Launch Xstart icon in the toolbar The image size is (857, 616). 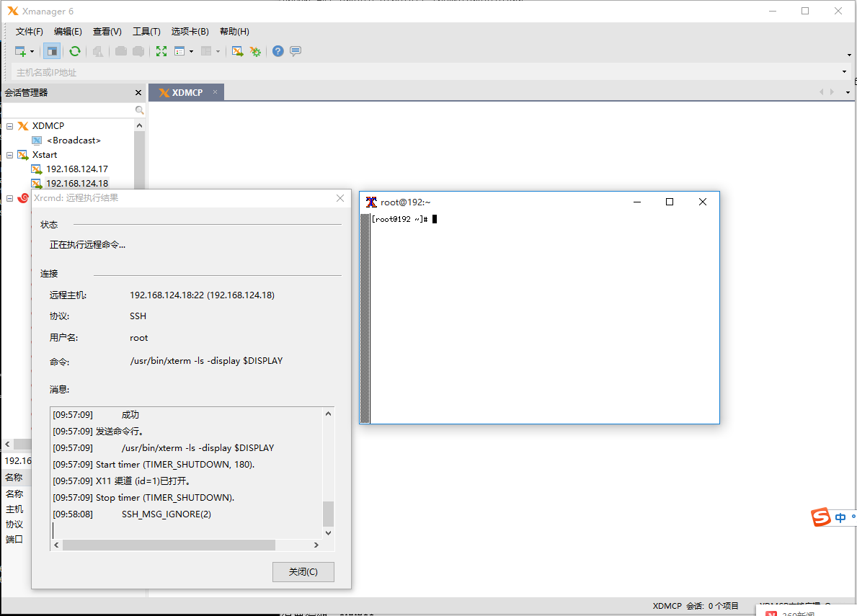click(237, 51)
